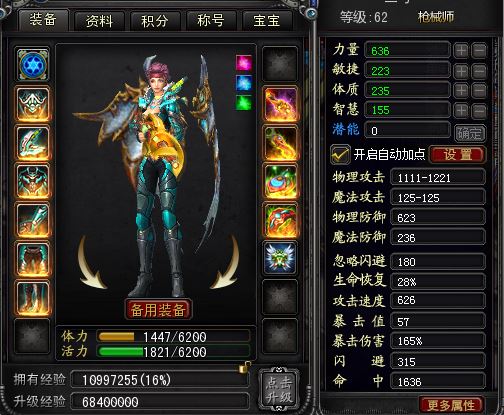Open the 宝宝 tab

coord(267,21)
